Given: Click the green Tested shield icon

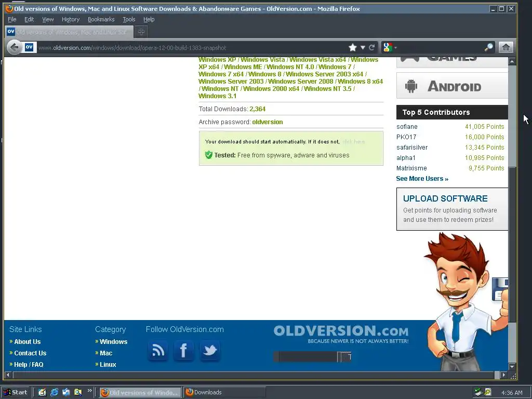Looking at the screenshot, I should 209,155.
